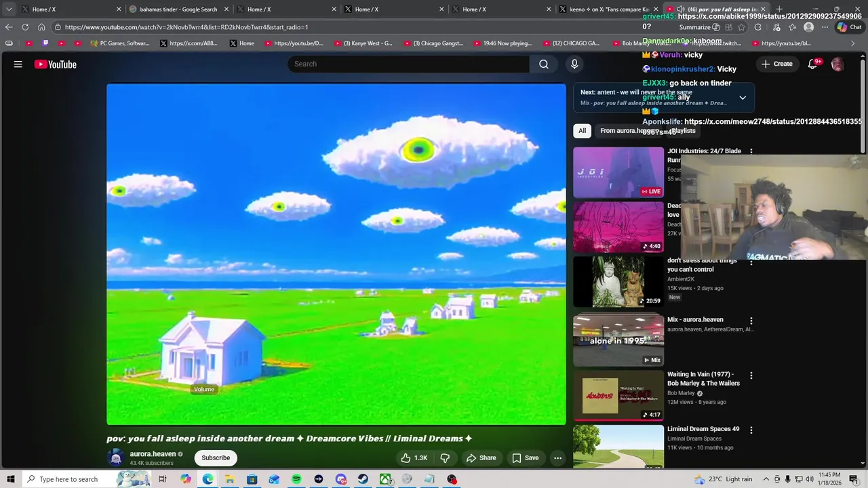Open File Explorer from taskbar
The width and height of the screenshot is (868, 488).
click(x=230, y=479)
